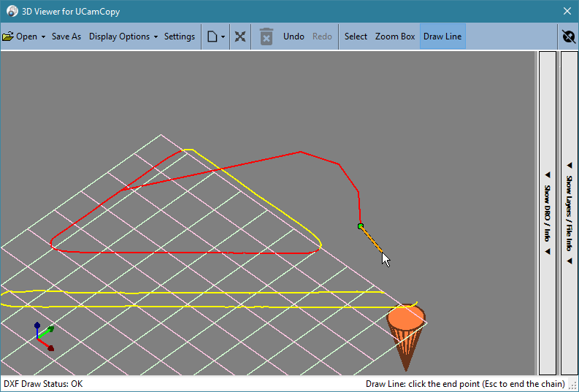
Task: Activate the Select tool
Action: pos(356,36)
